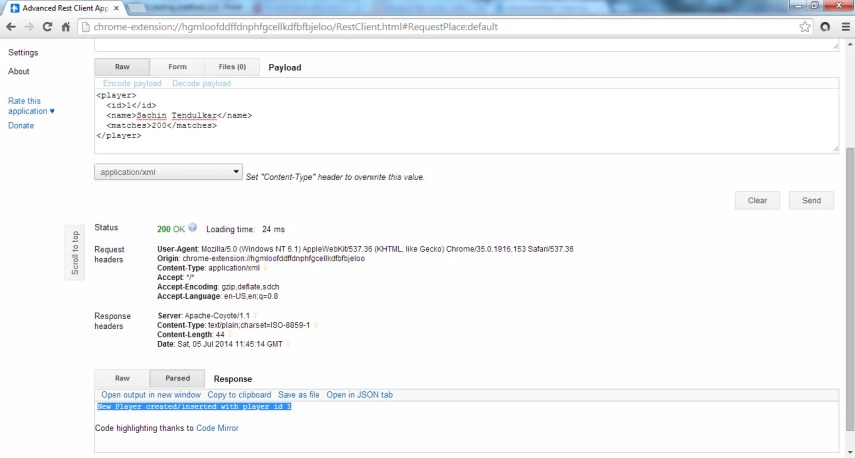The image size is (855, 458).
Task: Click the 'Loading time: 24 ms' text
Action: pyautogui.click(x=245, y=230)
